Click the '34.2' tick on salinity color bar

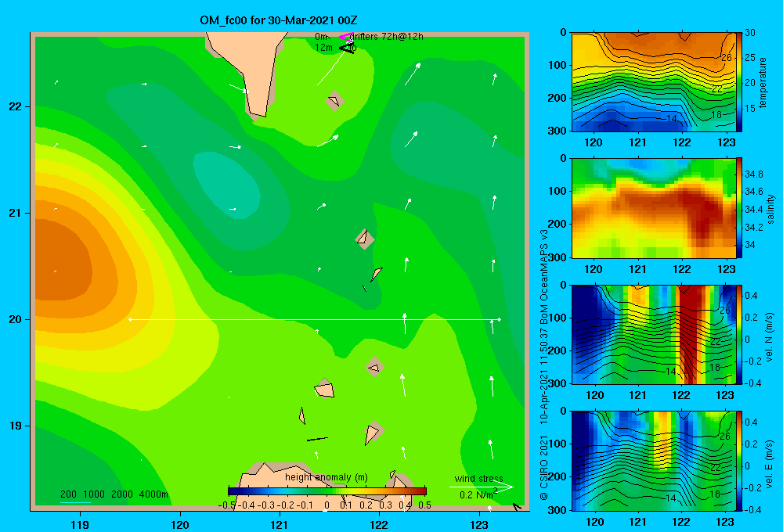(753, 228)
